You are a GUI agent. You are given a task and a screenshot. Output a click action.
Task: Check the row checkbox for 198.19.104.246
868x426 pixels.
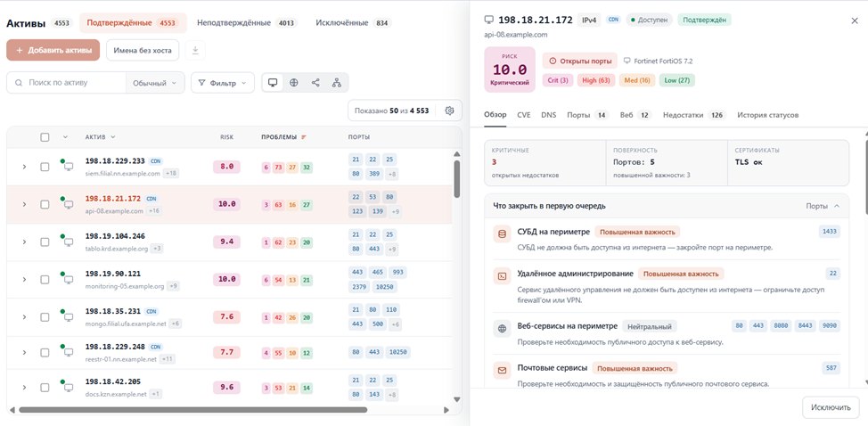(45, 242)
